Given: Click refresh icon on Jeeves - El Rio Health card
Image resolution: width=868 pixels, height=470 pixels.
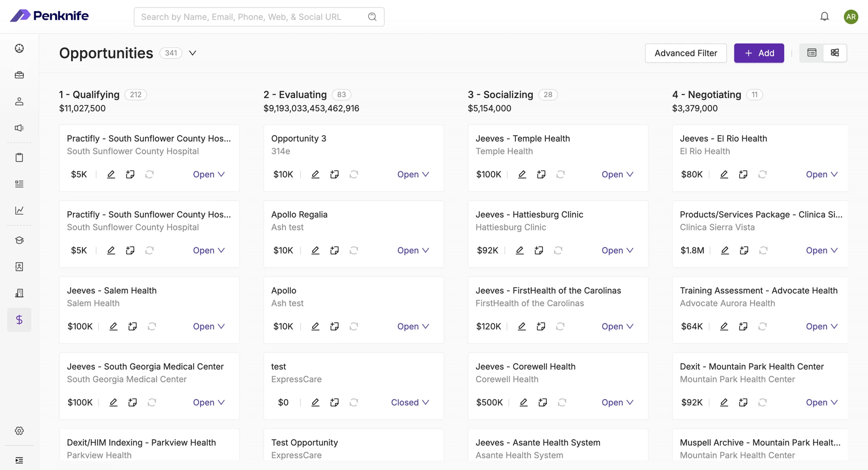Looking at the screenshot, I should coord(762,174).
